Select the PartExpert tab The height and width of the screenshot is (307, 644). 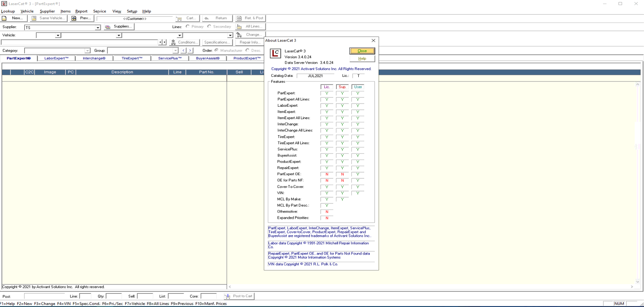19,58
